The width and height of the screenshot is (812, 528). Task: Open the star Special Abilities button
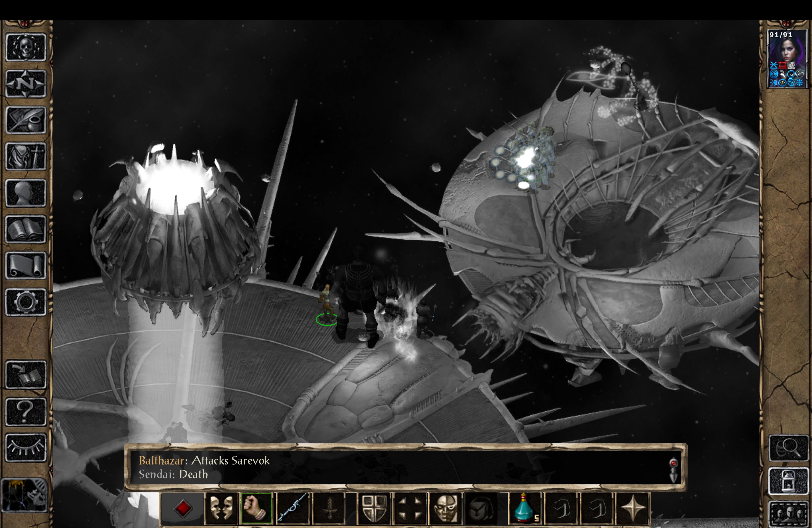tap(632, 509)
